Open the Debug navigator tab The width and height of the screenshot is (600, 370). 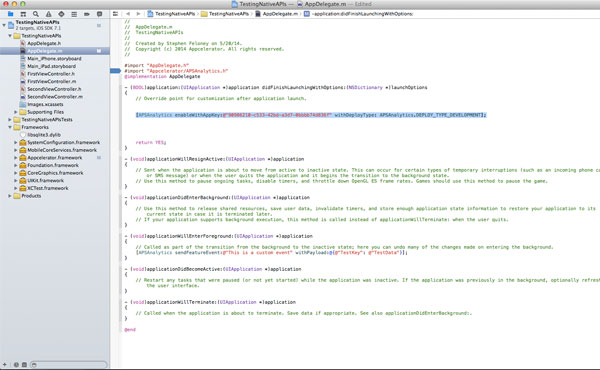[x=74, y=14]
